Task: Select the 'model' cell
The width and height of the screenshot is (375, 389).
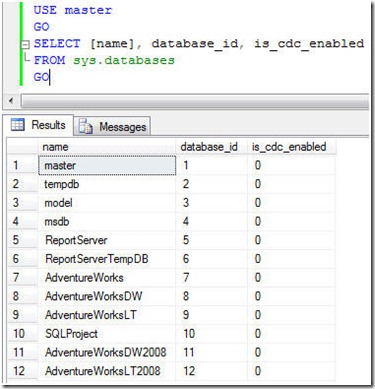Action: (107, 203)
